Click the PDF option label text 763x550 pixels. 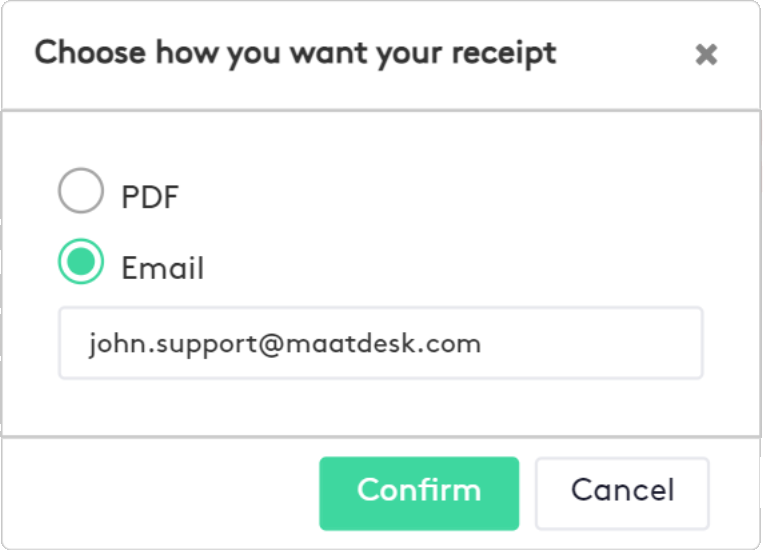[x=150, y=197]
